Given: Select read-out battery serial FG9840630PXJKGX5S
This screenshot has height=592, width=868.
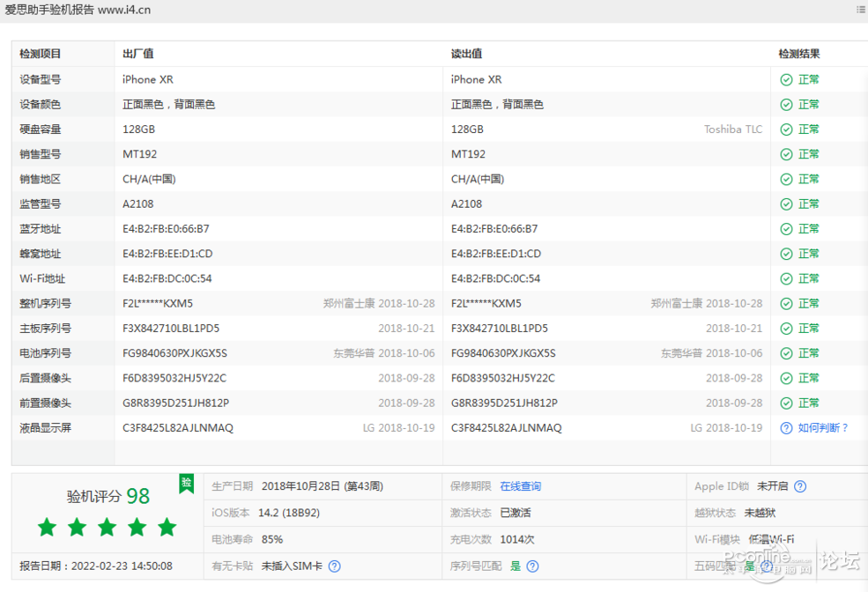Looking at the screenshot, I should point(503,353).
